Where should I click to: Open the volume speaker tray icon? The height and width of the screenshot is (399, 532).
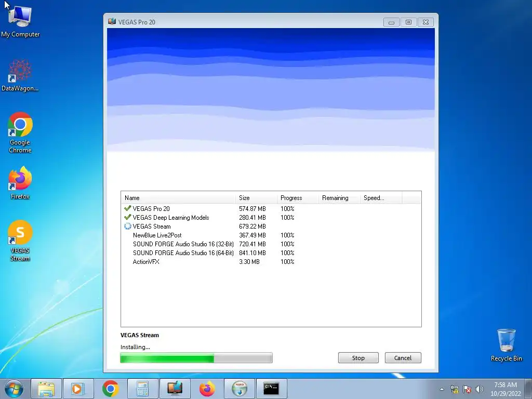point(479,389)
